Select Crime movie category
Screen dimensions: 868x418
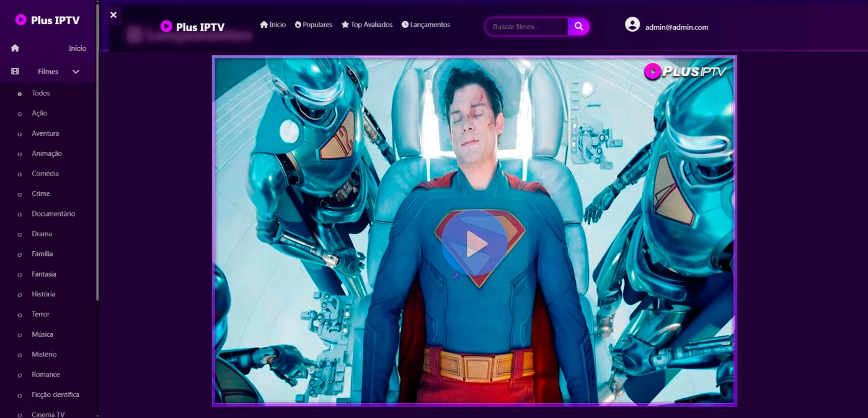point(41,193)
